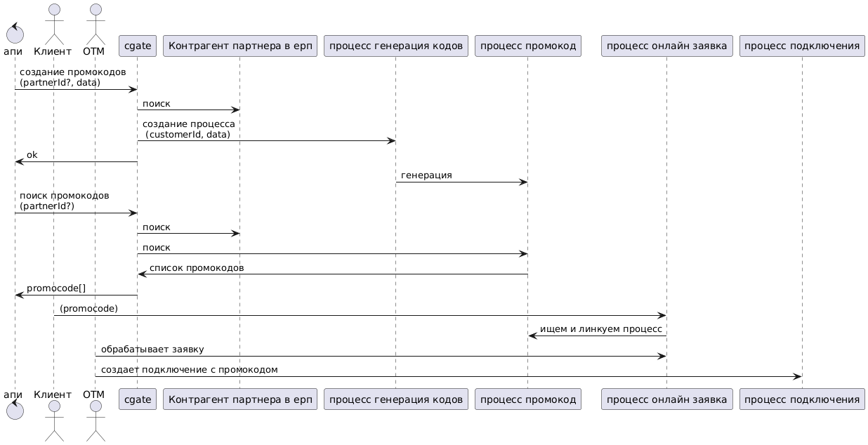The image size is (868, 445).
Task: Click the «promocode[]» return message label
Action: pyautogui.click(x=56, y=288)
